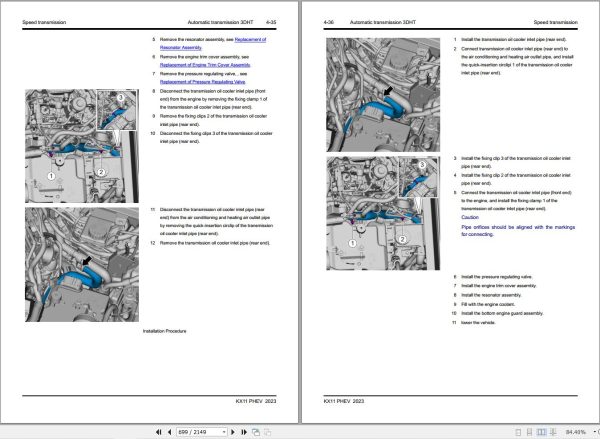This screenshot has width=600, height=439.
Task: Click the Automatic transmission 3DHT header on page 4-35
Action: click(x=220, y=22)
